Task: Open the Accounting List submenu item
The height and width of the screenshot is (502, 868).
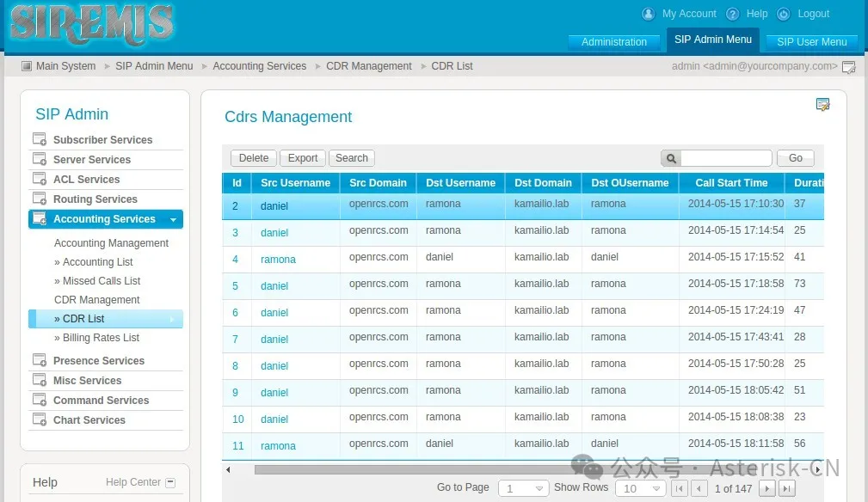Action: click(x=94, y=262)
